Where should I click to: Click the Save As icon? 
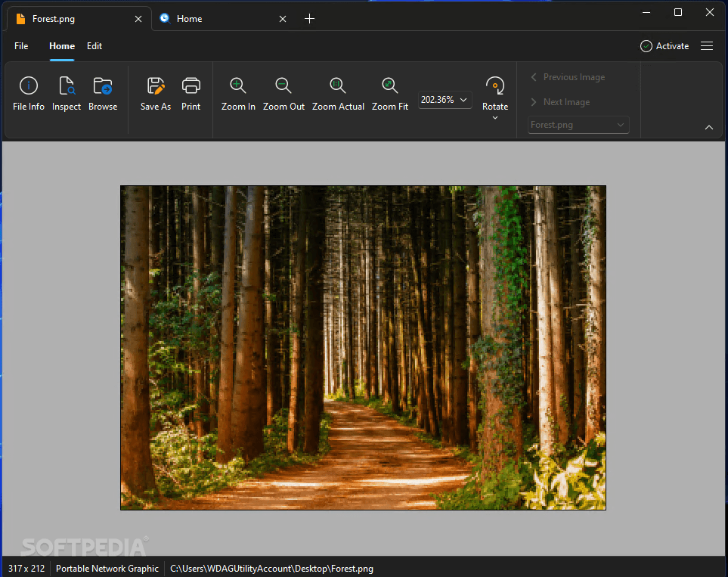156,86
